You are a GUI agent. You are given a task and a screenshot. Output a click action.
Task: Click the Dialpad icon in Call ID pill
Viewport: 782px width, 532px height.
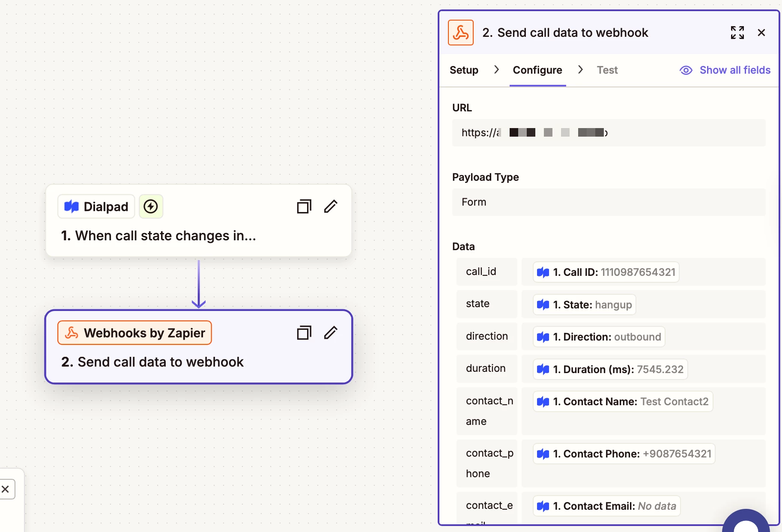tap(543, 272)
